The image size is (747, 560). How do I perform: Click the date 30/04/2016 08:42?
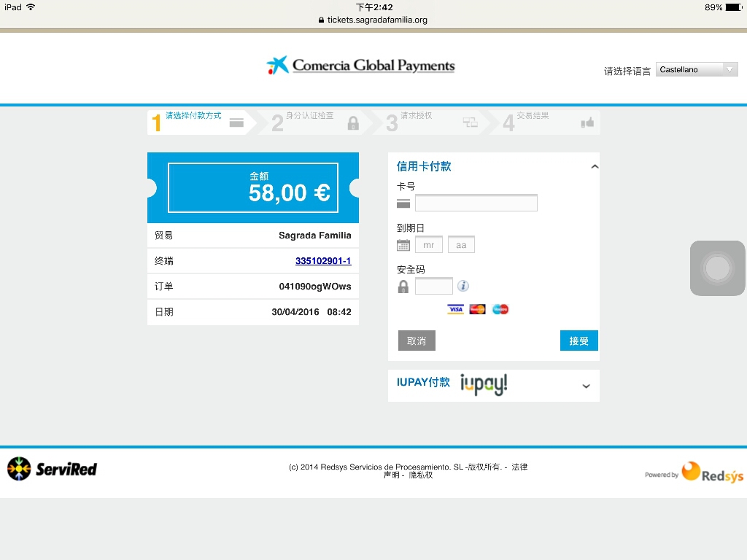tap(311, 312)
